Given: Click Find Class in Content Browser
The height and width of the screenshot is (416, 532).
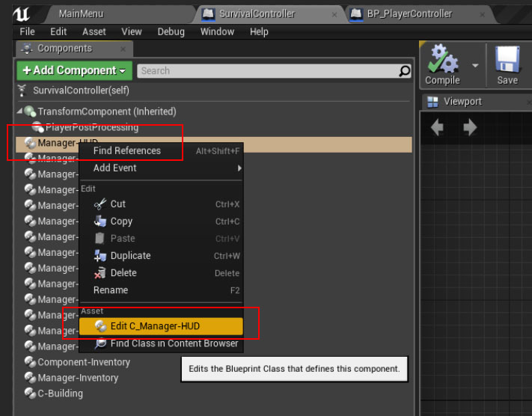Looking at the screenshot, I should coord(174,343).
